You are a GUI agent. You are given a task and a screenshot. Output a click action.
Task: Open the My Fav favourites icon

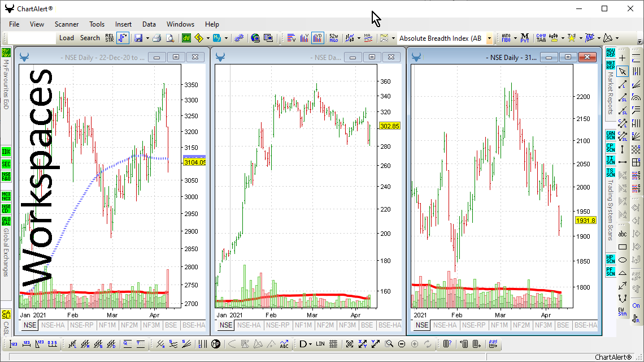point(6,53)
